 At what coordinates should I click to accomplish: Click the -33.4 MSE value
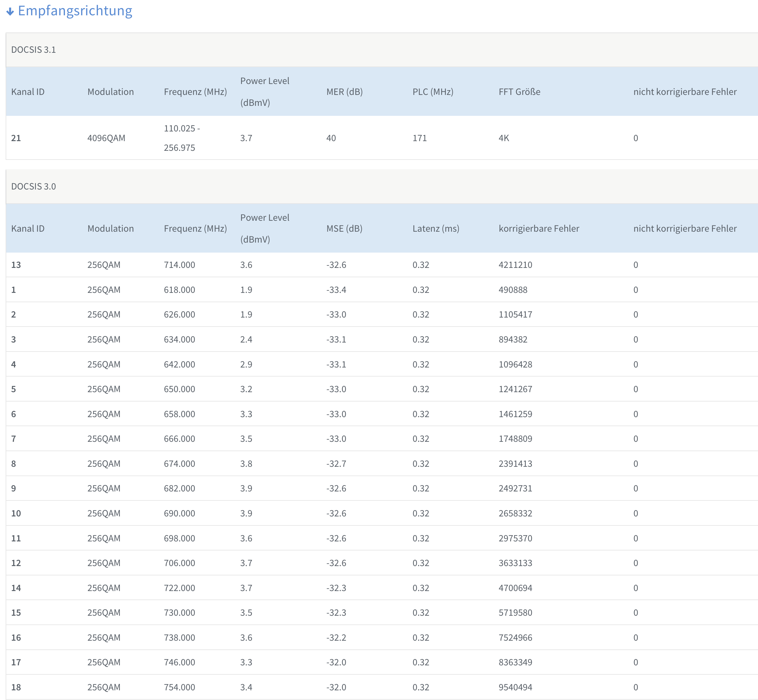[x=336, y=290]
